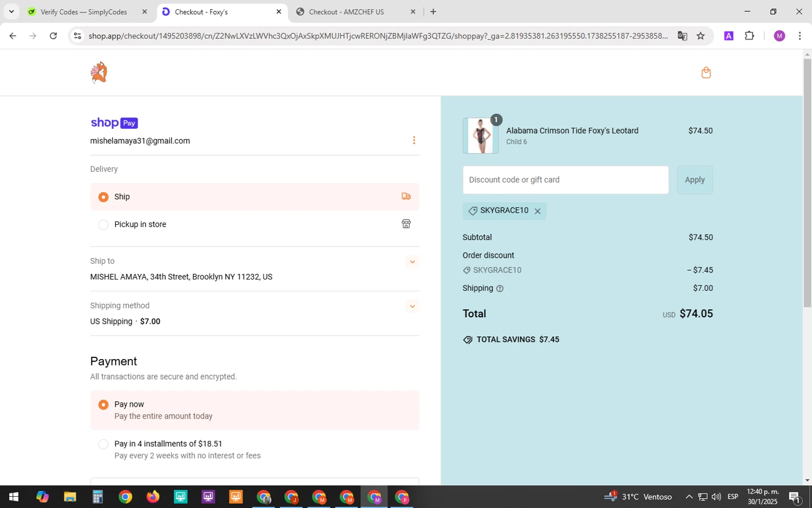Open the notification center icon
This screenshot has width=812, height=508.
coord(795,497)
